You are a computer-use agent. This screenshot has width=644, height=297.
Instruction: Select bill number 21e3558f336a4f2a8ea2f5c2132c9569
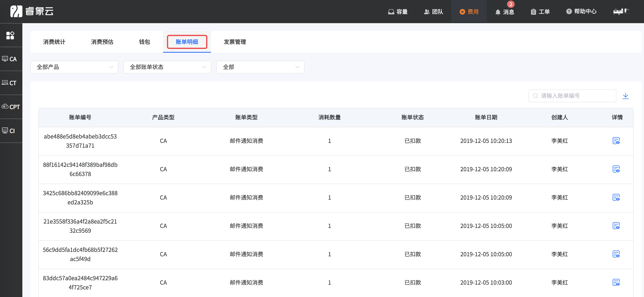(80, 226)
